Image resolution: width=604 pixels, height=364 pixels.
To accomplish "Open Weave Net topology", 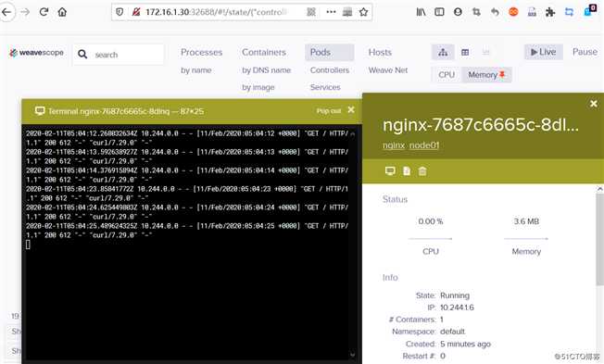I will (388, 70).
